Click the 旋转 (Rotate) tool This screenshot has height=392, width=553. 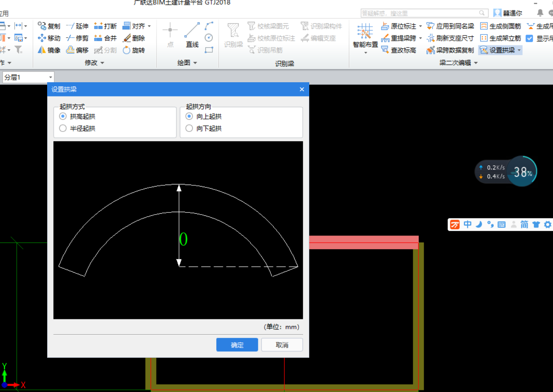(134, 50)
